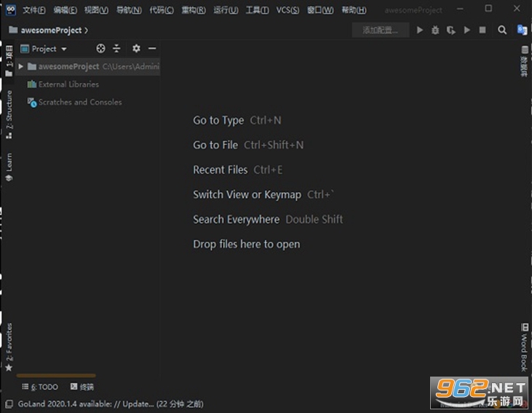This screenshot has height=413, width=532.
Task: Open the 2: Favorites side tab
Action: pos(9,347)
